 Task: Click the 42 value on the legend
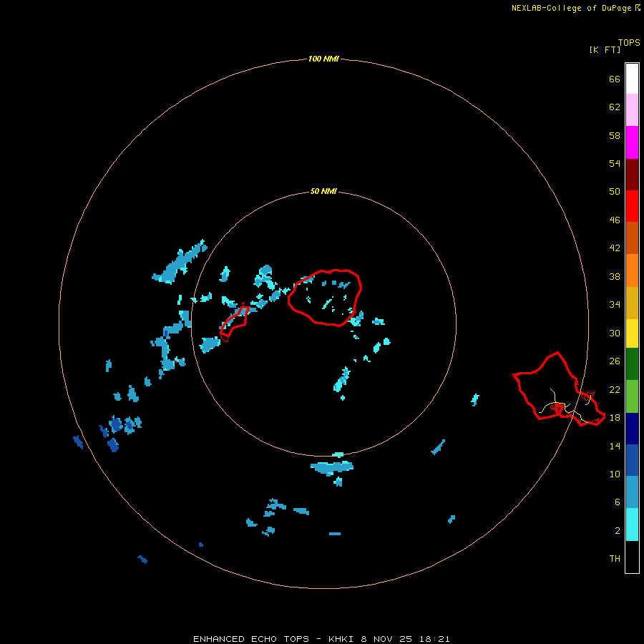point(615,248)
